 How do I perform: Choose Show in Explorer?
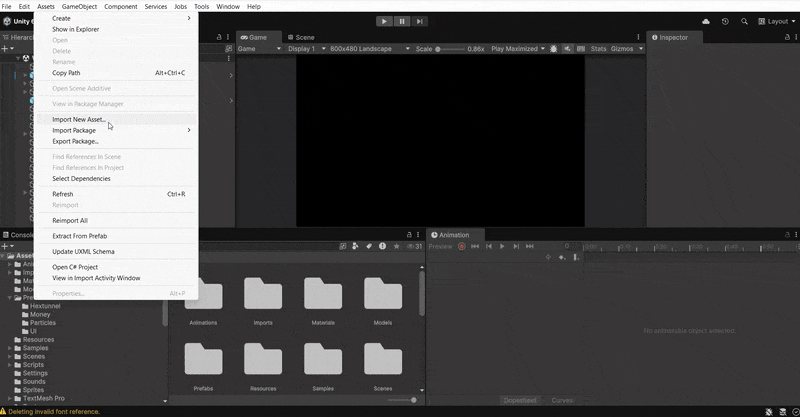click(116, 29)
